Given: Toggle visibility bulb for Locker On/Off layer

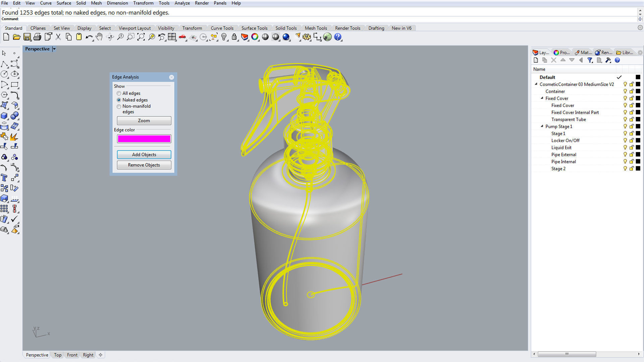Looking at the screenshot, I should tap(625, 140).
